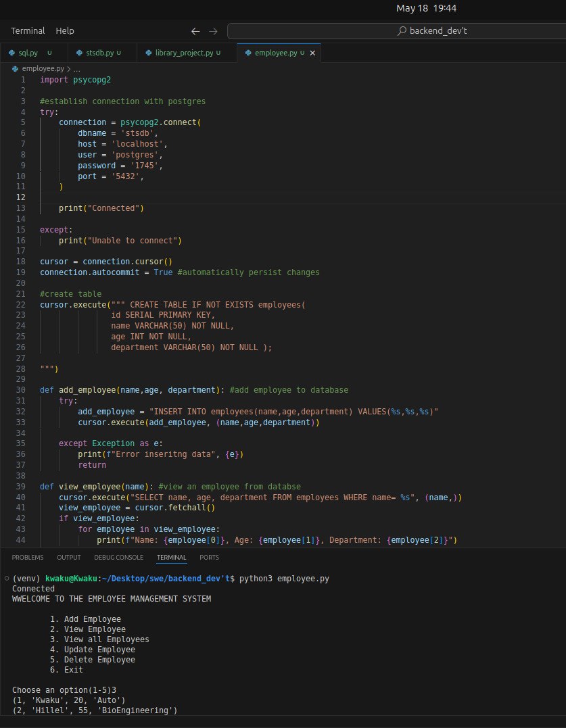The height and width of the screenshot is (728, 566).
Task: Click 'psycopg2.connect(' on line 5
Action: (161, 122)
